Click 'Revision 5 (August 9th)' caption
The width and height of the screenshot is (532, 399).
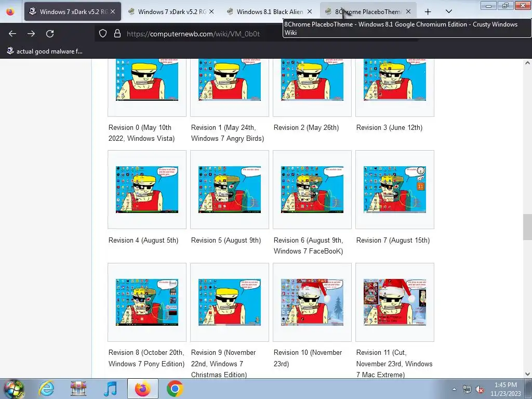pos(226,240)
